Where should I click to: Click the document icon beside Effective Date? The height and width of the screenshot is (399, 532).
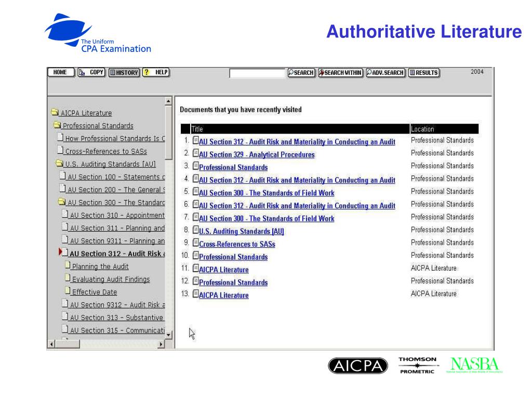point(68,291)
